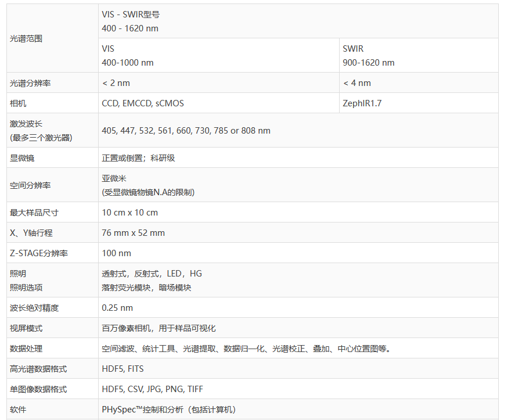Select the VIS 400-1000 nm cell

pos(128,56)
